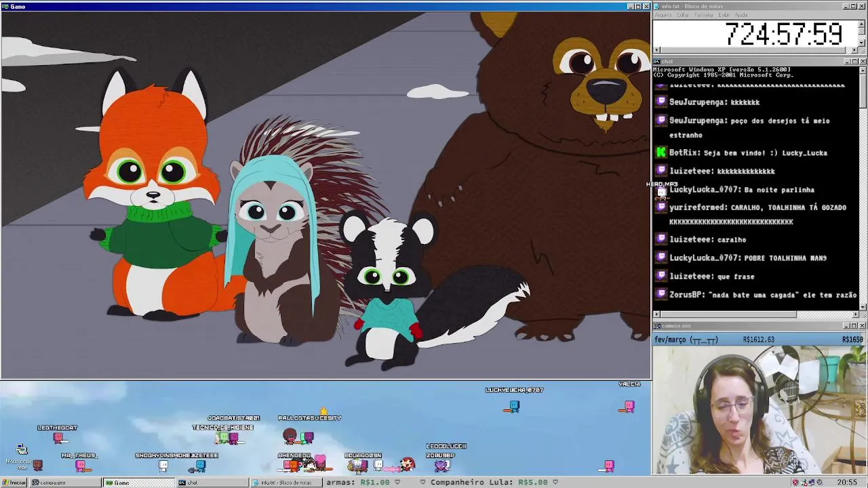Open Formatar menu in Bloco de notas
The height and width of the screenshot is (488, 868).
(x=704, y=15)
